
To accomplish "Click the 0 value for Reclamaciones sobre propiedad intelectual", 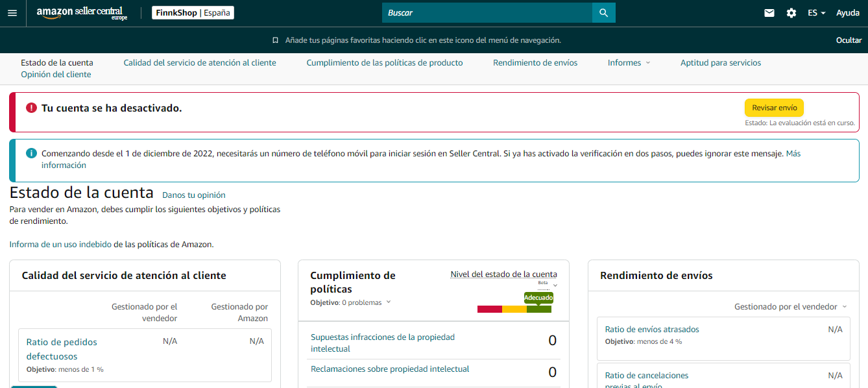I will [x=553, y=372].
